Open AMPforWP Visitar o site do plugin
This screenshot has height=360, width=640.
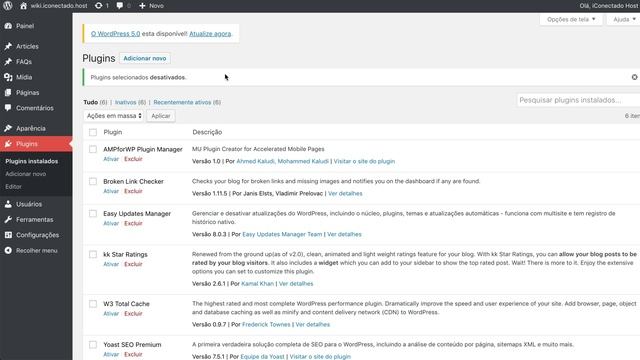click(364, 161)
